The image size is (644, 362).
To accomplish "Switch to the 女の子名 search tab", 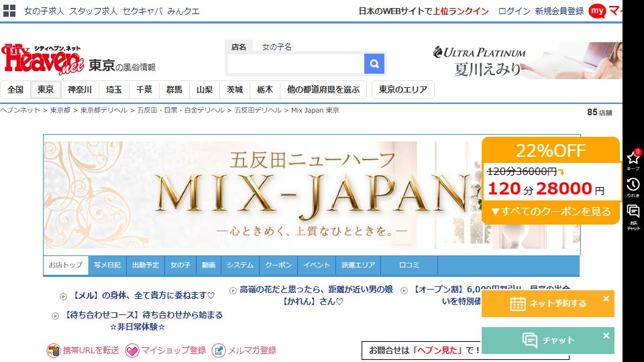I will 277,47.
